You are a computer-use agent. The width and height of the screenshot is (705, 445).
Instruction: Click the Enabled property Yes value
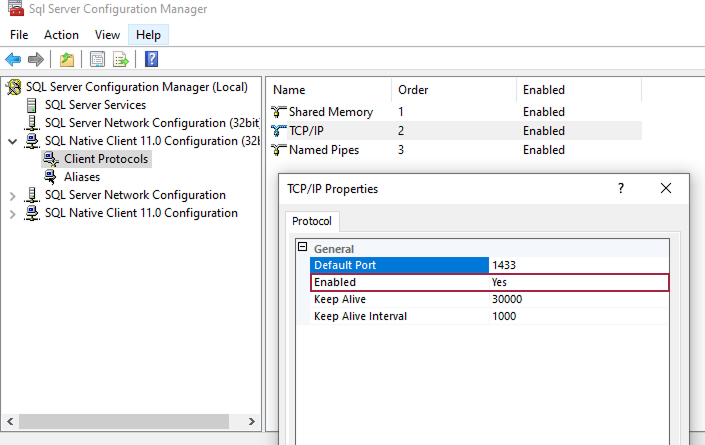click(578, 282)
